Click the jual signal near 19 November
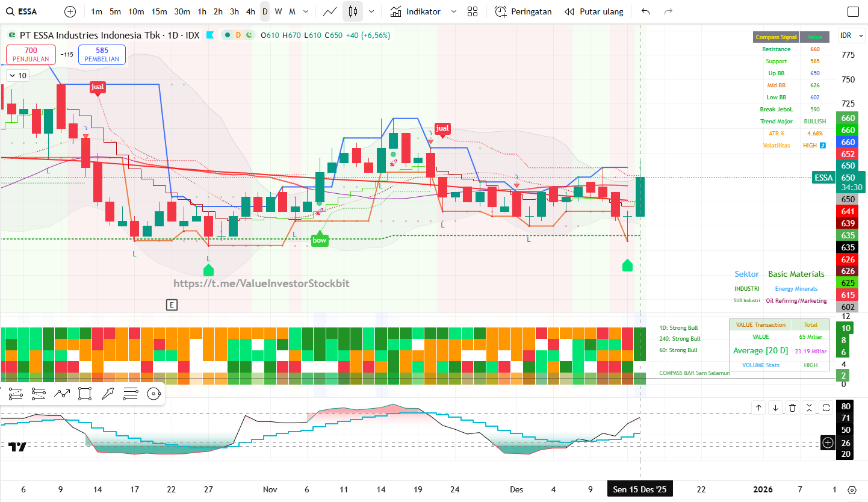The width and height of the screenshot is (868, 502). click(442, 129)
